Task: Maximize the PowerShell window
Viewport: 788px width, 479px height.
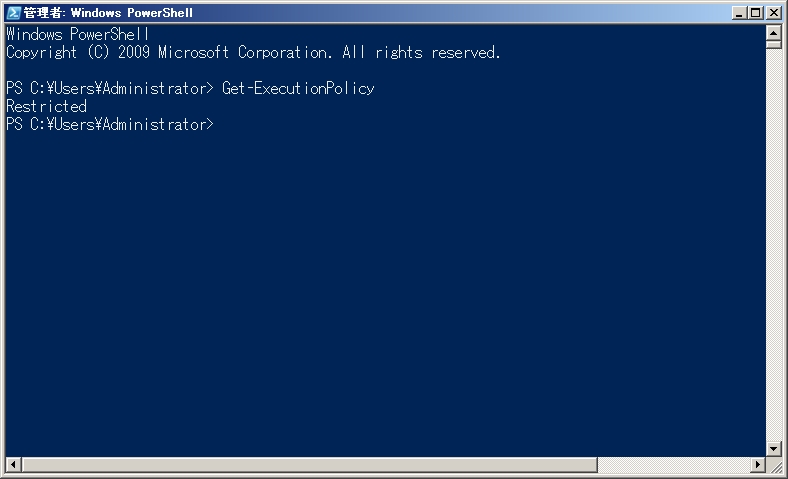Action: 756,13
